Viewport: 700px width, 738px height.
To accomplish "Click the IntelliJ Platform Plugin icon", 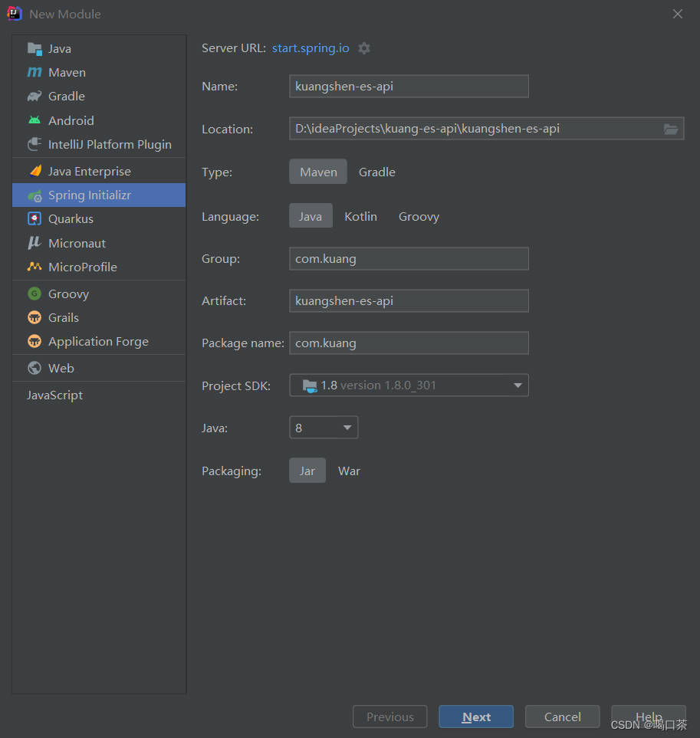I will pos(35,144).
